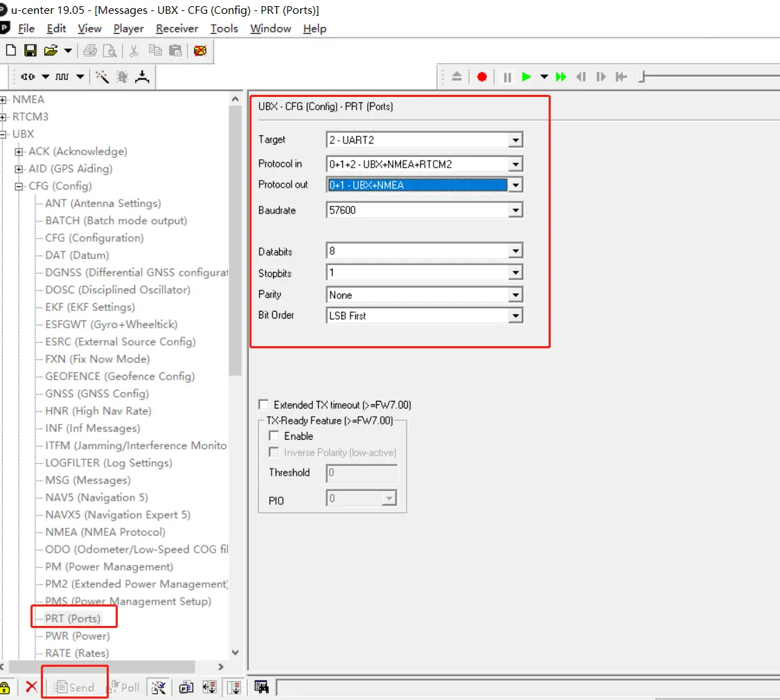This screenshot has width=780, height=700.
Task: Click the red Record button
Action: [482, 77]
